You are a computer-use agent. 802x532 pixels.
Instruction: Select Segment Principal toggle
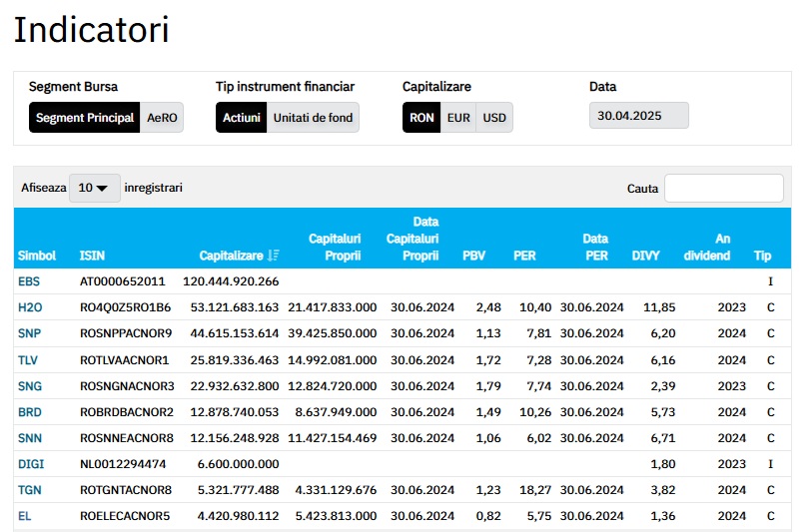85,118
